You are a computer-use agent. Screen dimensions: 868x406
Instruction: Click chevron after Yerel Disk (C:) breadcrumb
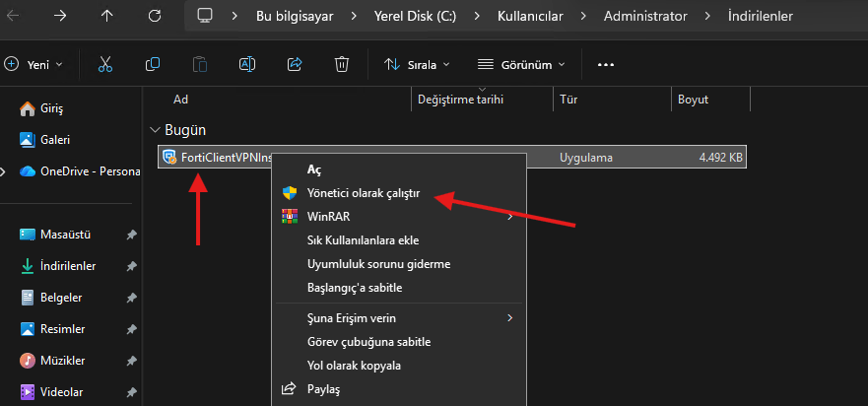(477, 17)
